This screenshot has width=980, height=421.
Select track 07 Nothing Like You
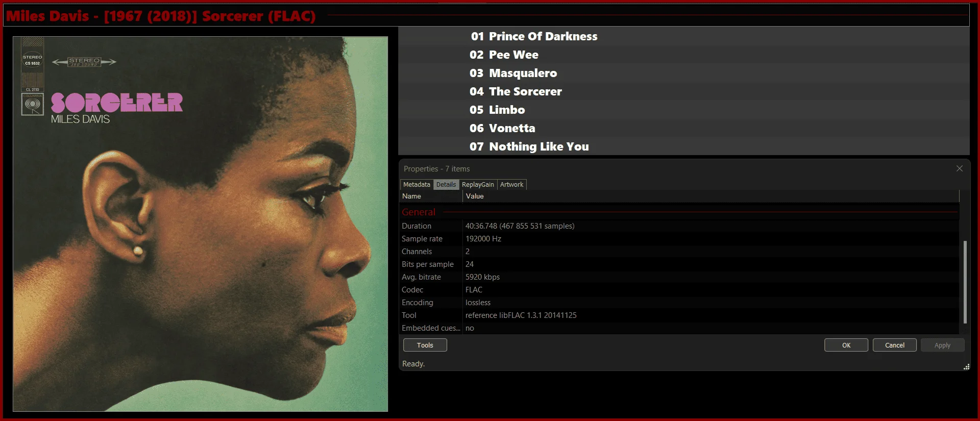pyautogui.click(x=684, y=146)
